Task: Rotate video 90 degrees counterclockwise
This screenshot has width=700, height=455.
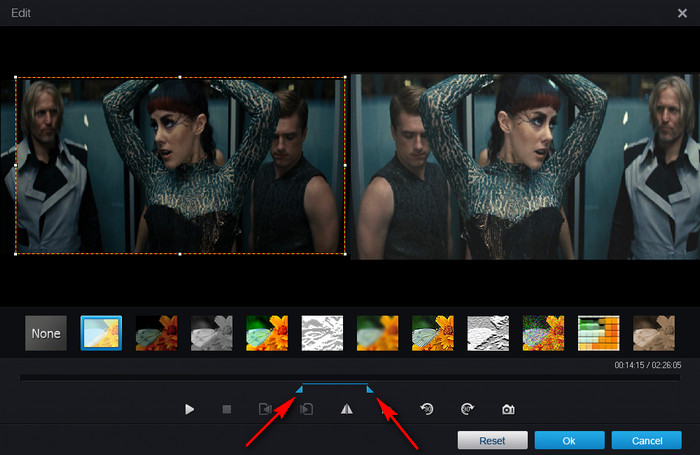Action: click(x=427, y=409)
